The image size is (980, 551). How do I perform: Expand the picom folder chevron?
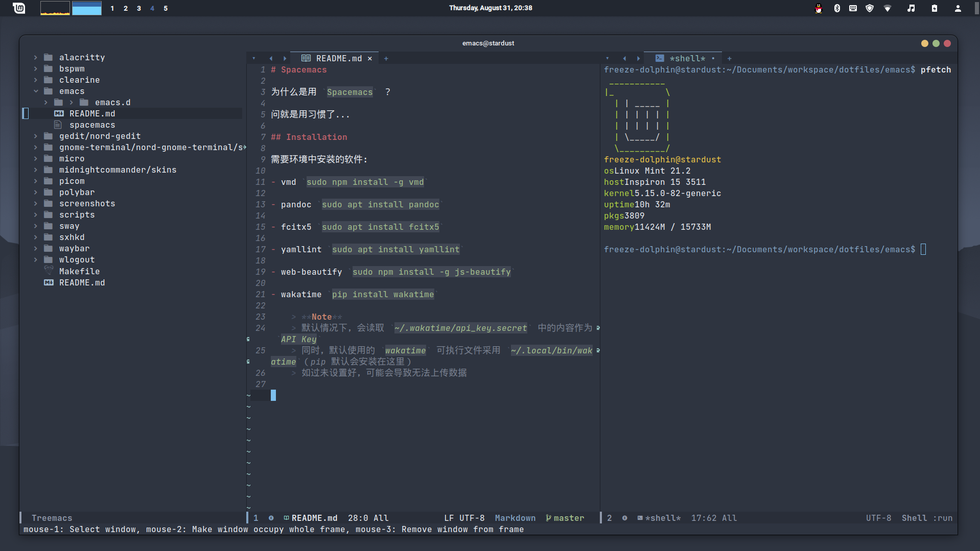[35, 181]
